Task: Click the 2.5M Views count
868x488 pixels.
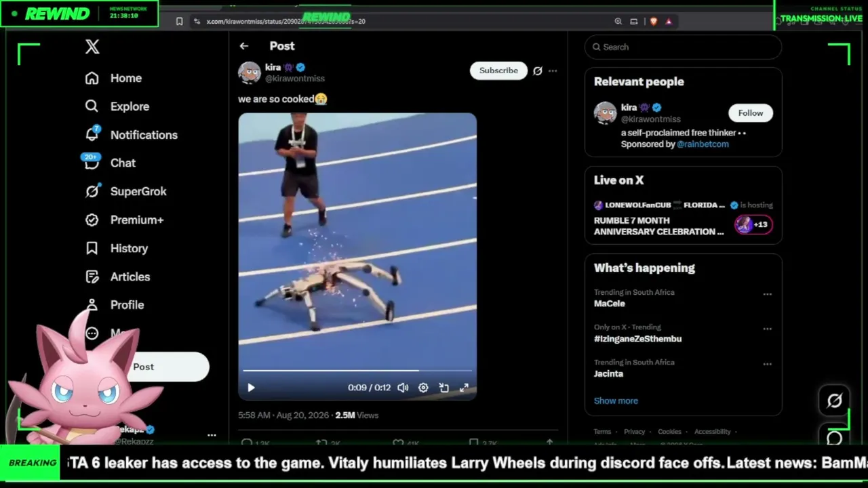Action: (x=357, y=415)
